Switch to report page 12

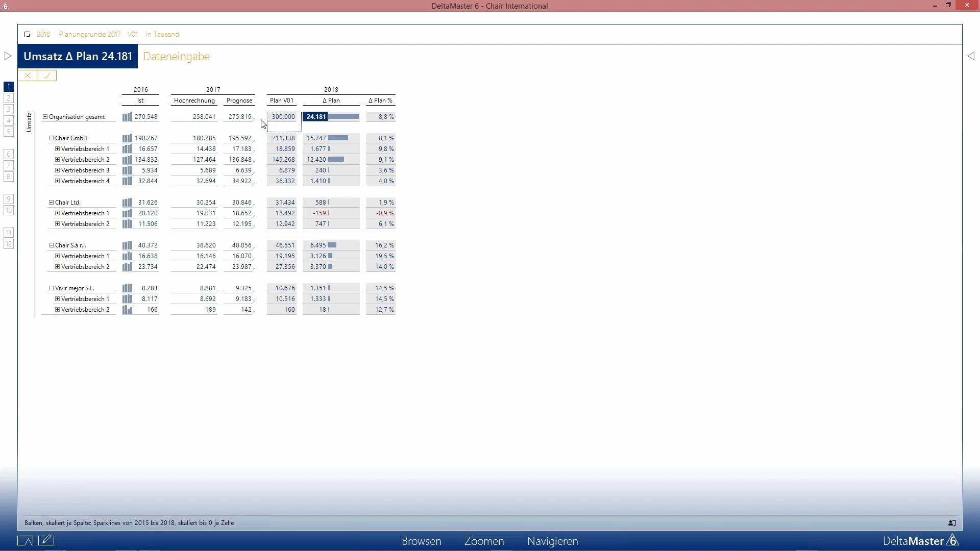pyautogui.click(x=9, y=244)
